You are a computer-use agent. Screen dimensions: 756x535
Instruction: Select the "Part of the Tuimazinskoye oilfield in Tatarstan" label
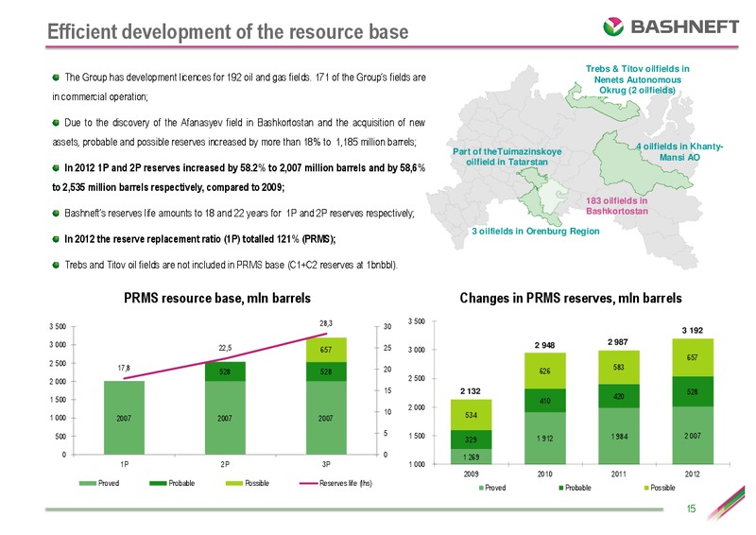[507, 157]
